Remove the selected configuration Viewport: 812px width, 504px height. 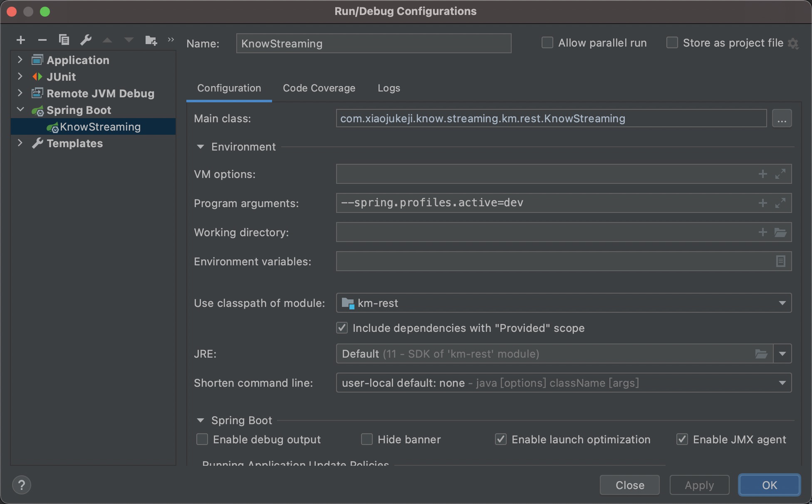tap(42, 40)
